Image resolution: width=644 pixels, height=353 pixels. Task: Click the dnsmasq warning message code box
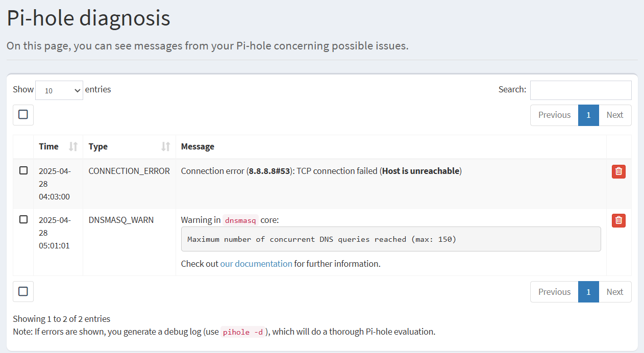390,239
